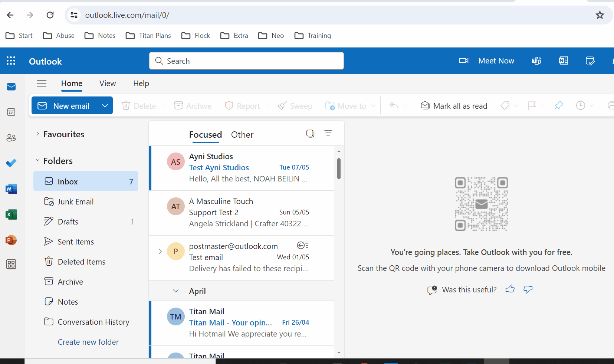Open the Reply options dropdown arrow
Image resolution: width=614 pixels, height=364 pixels.
pos(405,106)
